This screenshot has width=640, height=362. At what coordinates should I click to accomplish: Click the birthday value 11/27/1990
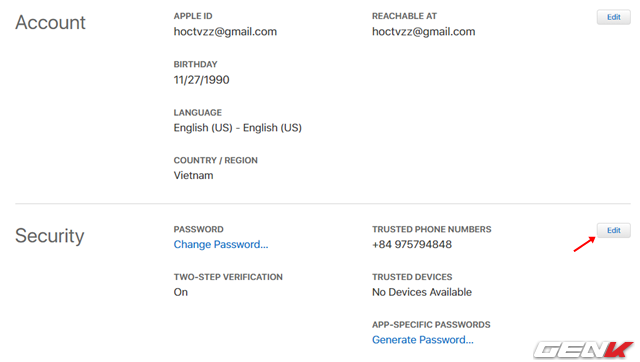pyautogui.click(x=202, y=80)
